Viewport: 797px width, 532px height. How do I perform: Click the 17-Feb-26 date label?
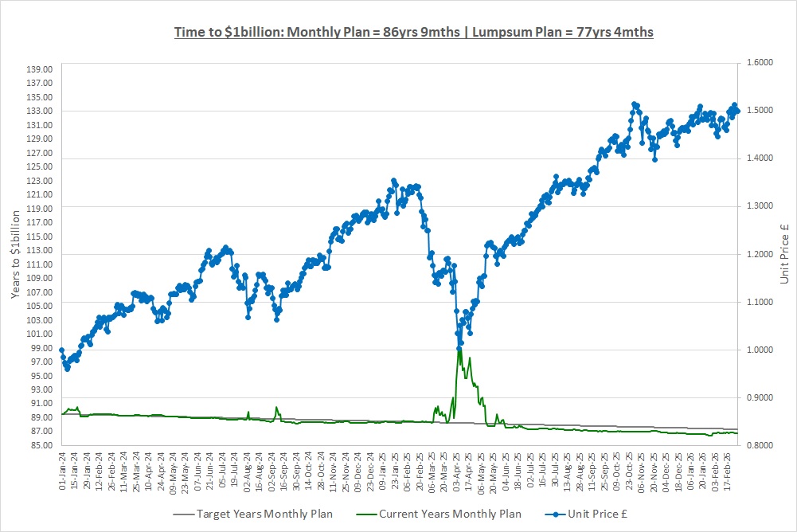point(726,470)
